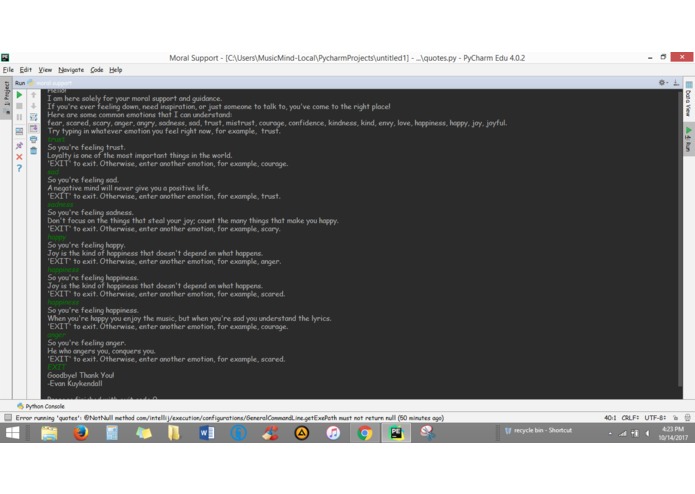Screen dimensions: 695x494
Task: Toggle the Scroll to the end icon
Action: tap(33, 128)
